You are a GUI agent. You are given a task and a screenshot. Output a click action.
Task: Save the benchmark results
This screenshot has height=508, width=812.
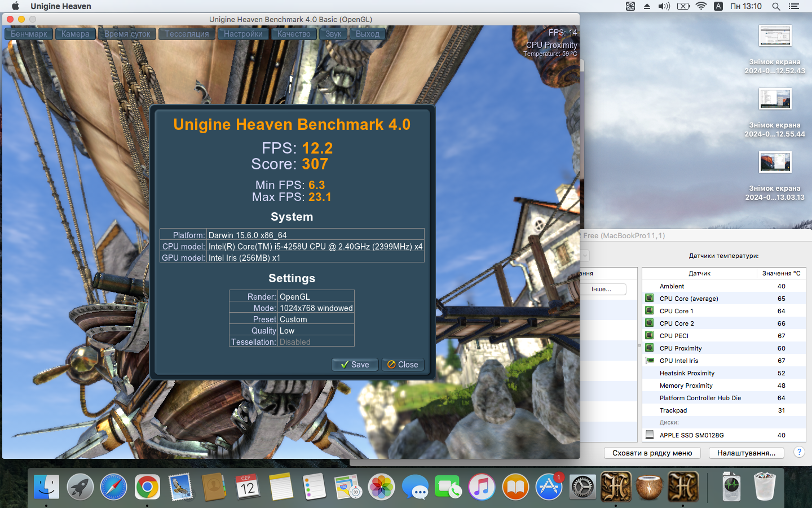pos(355,365)
